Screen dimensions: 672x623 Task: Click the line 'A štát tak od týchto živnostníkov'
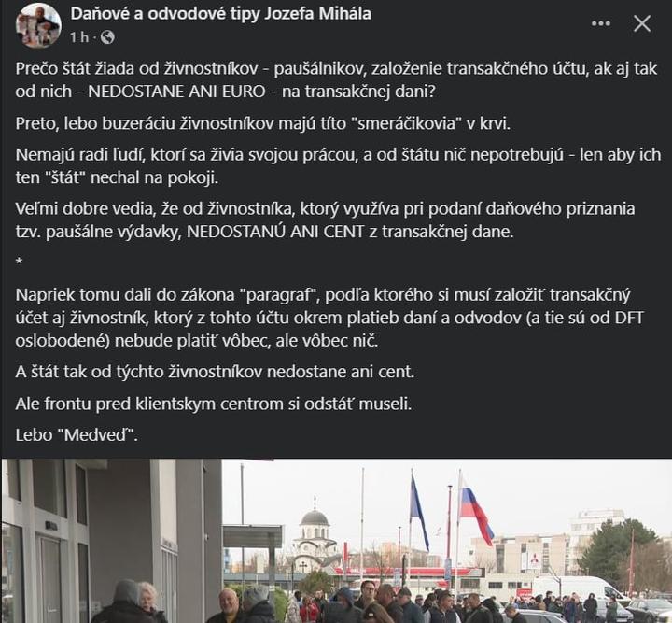(215, 372)
